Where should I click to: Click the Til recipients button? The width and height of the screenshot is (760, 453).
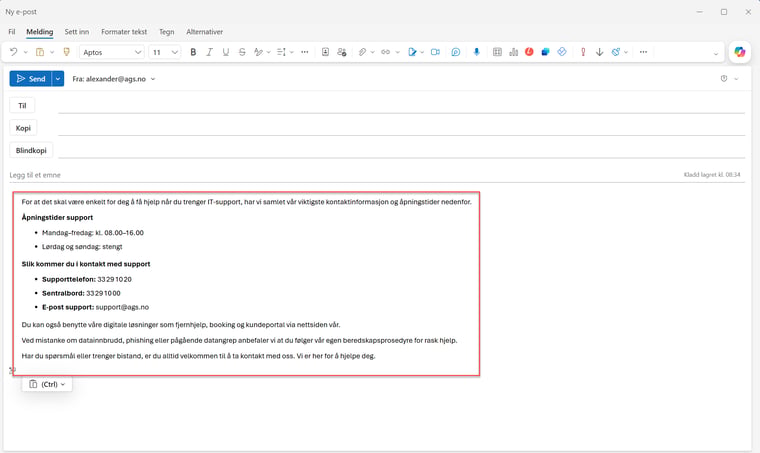[22, 106]
